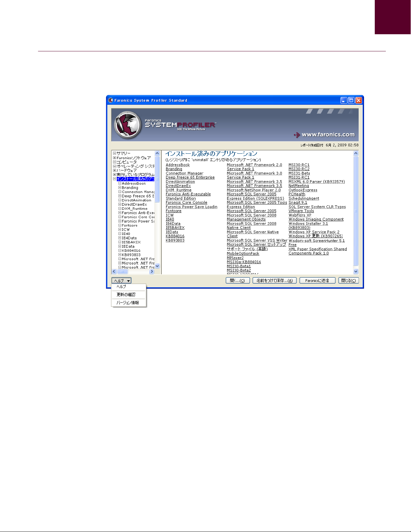The image size is (411, 532).
Task: Select IE5BAKEX in the left tree
Action: 131,242
